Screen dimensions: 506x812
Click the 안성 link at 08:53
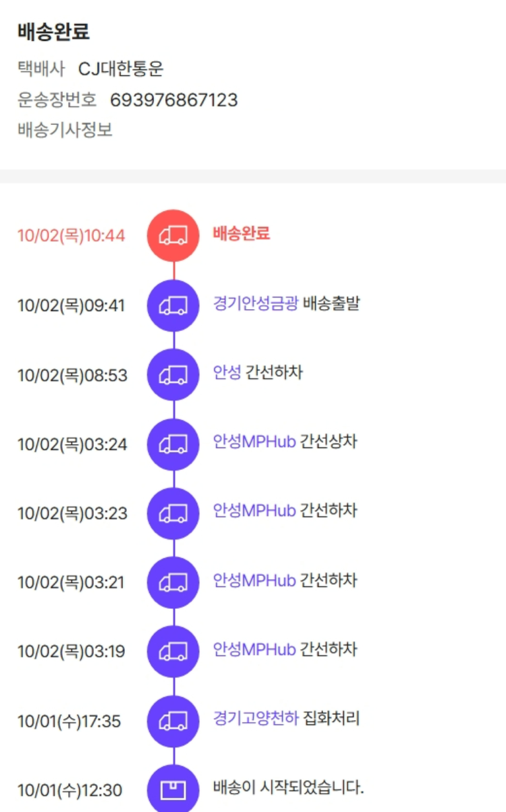tap(227, 373)
